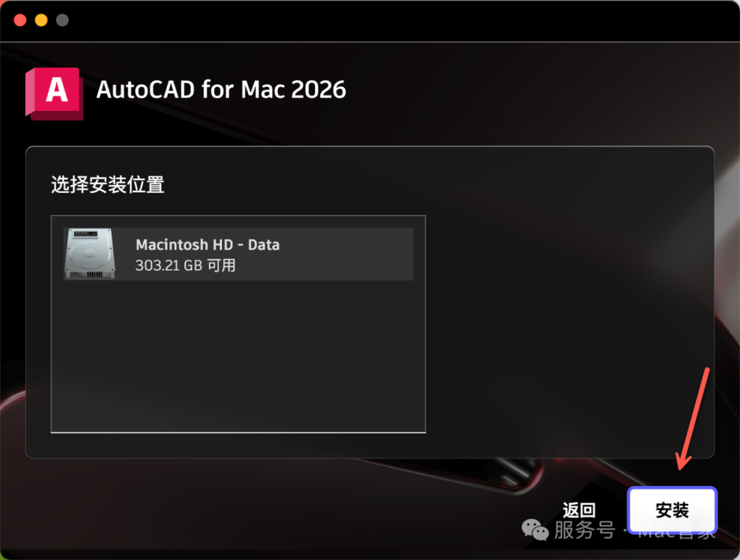Click the WeChat watermark icon

pos(534,530)
